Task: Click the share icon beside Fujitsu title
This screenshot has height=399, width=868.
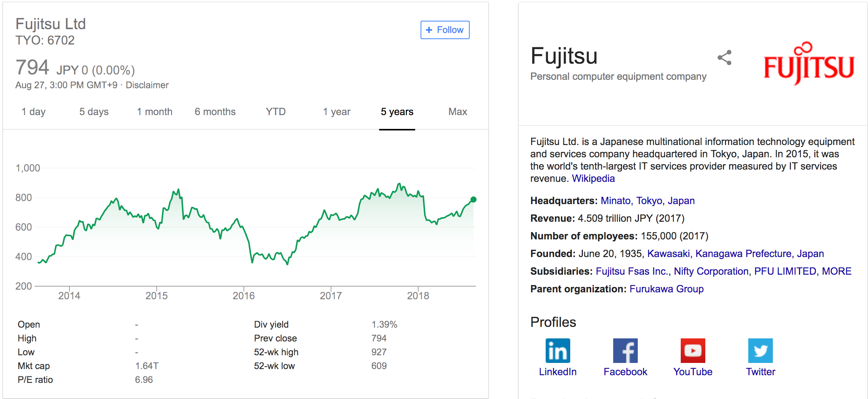Action: coord(724,58)
